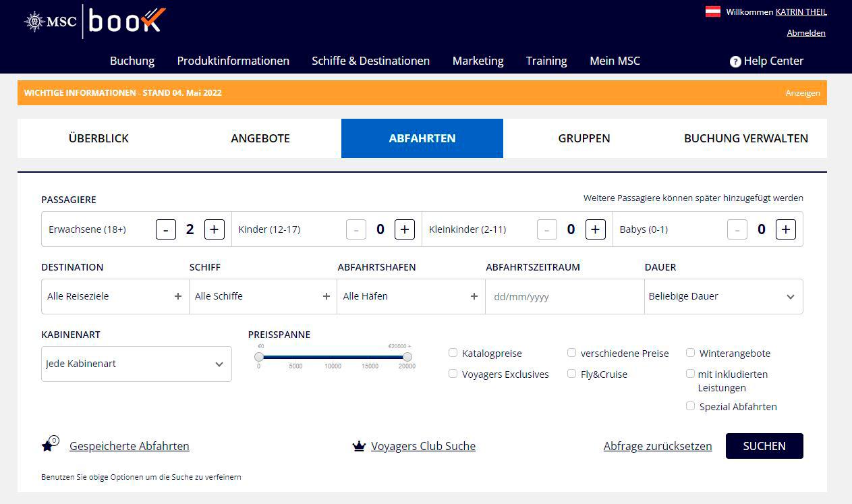Check the verschiedene Preise option
The width and height of the screenshot is (852, 504).
pyautogui.click(x=572, y=353)
